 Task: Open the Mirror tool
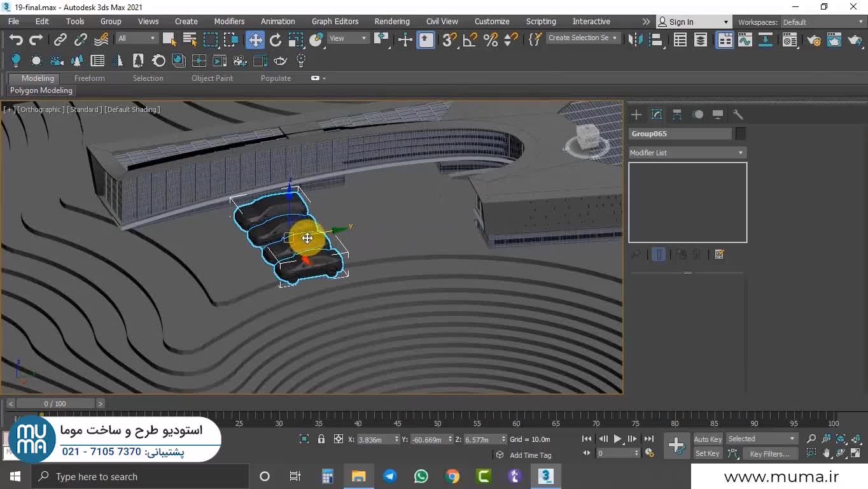[635, 40]
